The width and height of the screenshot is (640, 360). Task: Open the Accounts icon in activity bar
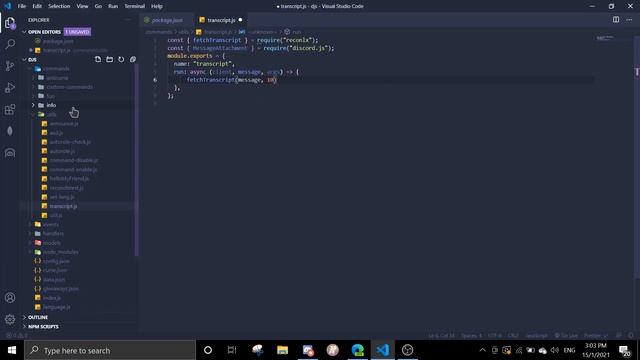(x=10, y=298)
